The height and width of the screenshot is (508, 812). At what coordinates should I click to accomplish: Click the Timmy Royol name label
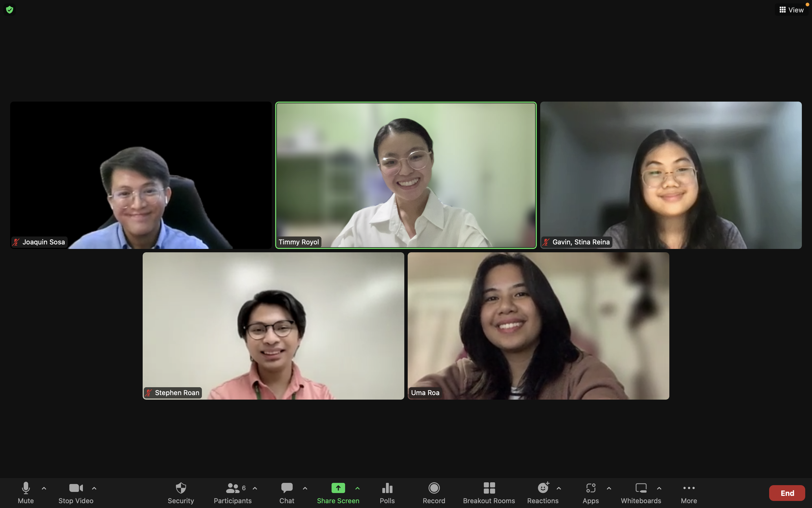pyautogui.click(x=299, y=242)
